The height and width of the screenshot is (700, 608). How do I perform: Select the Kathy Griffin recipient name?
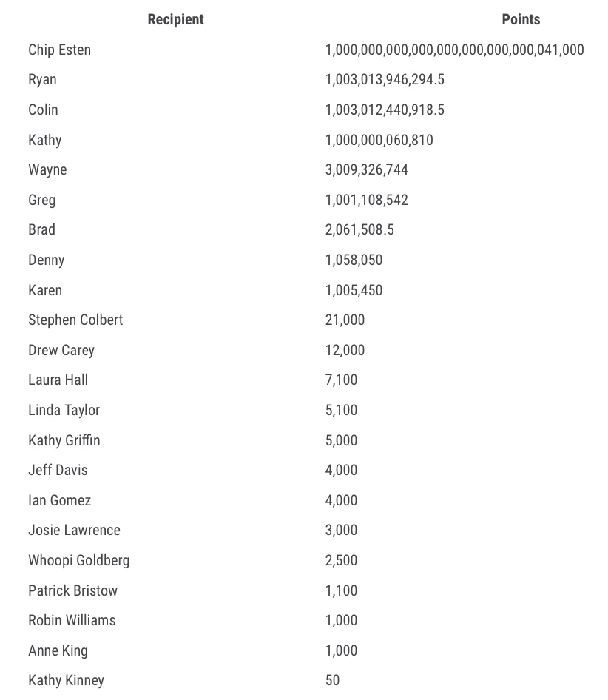(x=64, y=440)
